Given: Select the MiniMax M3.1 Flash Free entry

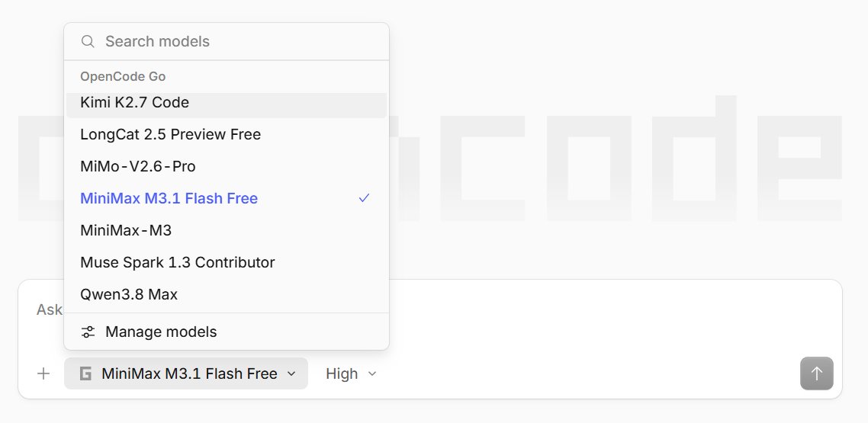Looking at the screenshot, I should (x=227, y=198).
